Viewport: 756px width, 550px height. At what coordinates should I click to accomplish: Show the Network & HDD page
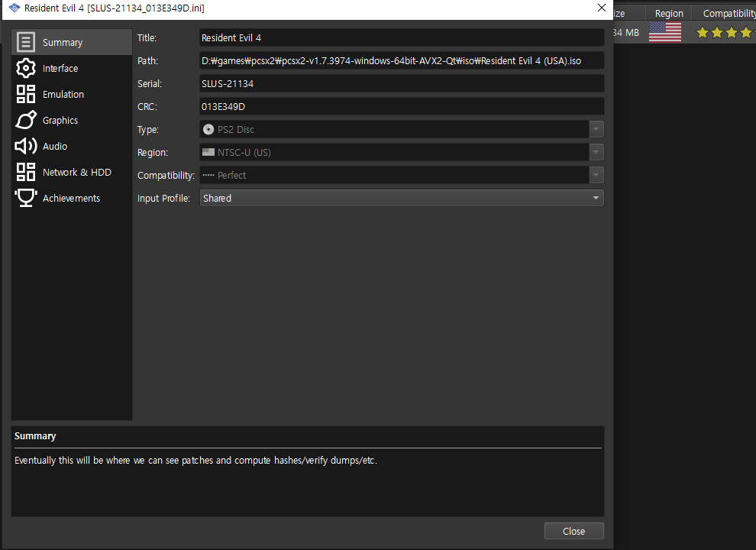coord(72,172)
